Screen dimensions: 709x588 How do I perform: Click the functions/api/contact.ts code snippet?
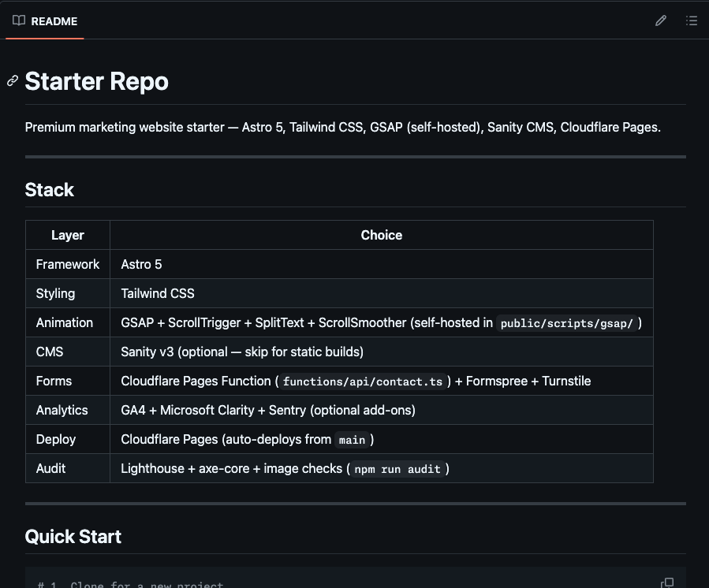coord(363,381)
